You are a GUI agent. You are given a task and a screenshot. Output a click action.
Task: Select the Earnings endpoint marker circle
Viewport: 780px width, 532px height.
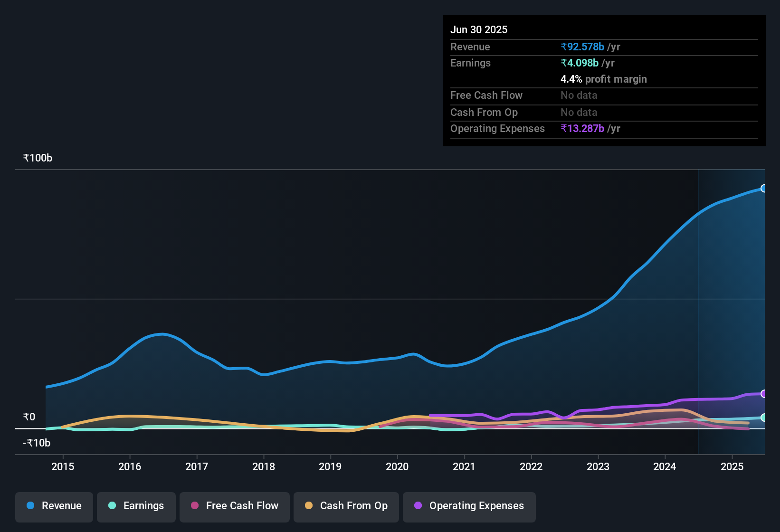coord(764,418)
